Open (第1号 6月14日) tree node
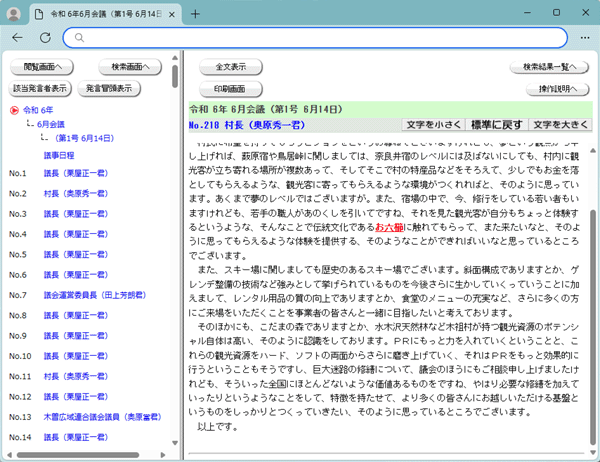600x462 pixels. [84, 138]
